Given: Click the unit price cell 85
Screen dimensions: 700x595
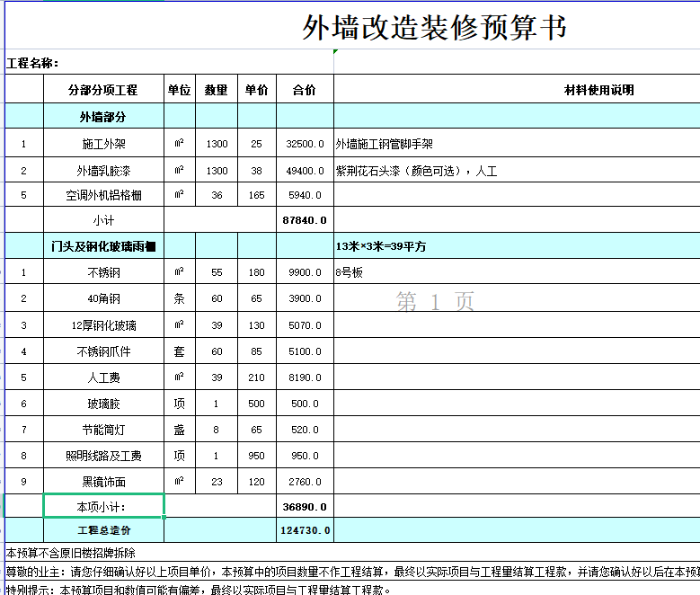Looking at the screenshot, I should (x=257, y=351).
